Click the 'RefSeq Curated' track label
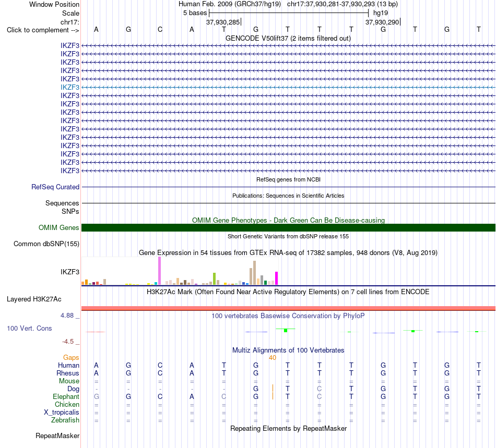Image resolution: width=496 pixels, height=448 pixels. pyautogui.click(x=55, y=187)
